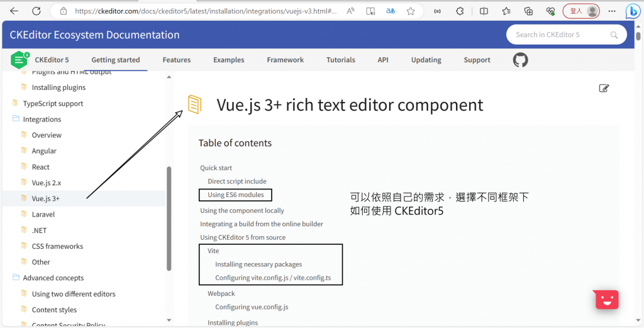Open the red chat widget icon
Image resolution: width=644 pixels, height=328 pixels.
(x=606, y=299)
